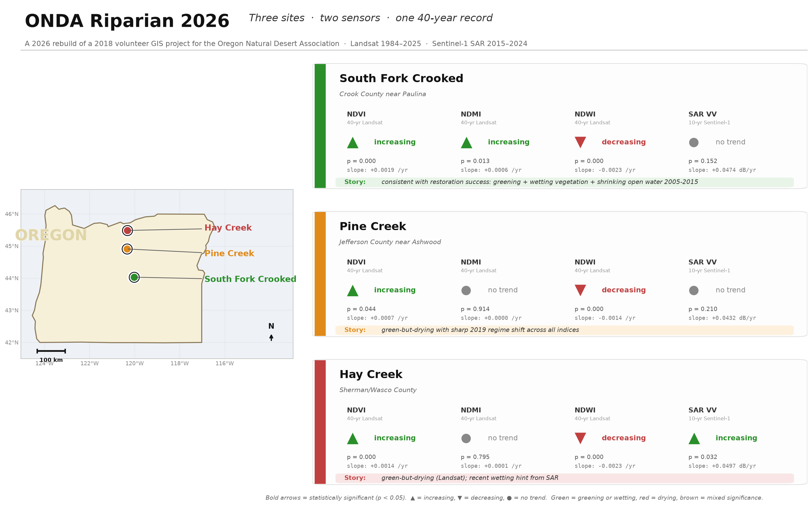The image size is (812, 506).
Task: Click the orange Pine Creek map marker
Action: [127, 249]
